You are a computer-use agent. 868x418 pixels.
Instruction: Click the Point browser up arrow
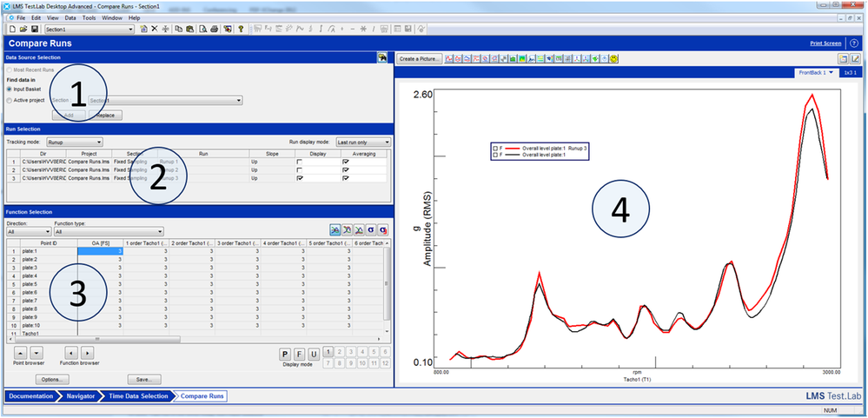point(19,352)
